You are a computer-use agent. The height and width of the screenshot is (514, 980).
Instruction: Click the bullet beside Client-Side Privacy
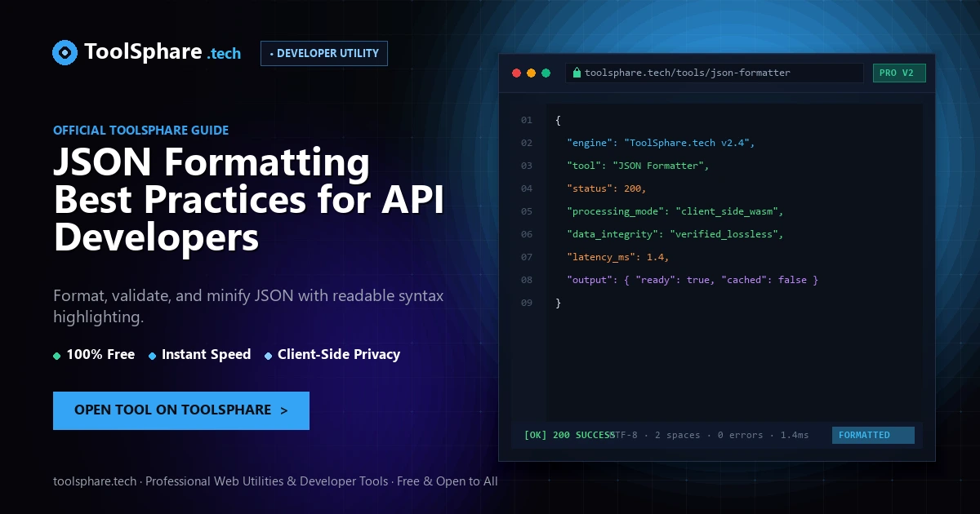pos(269,356)
